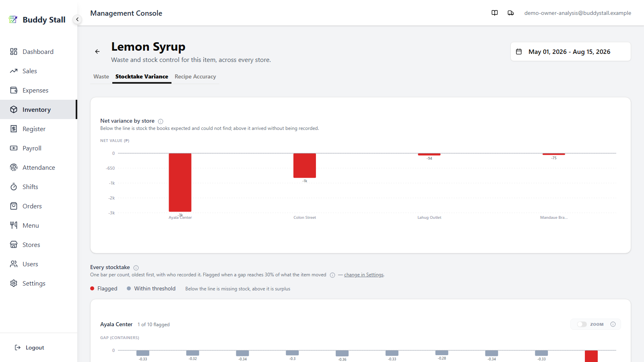Go back with the left arrow

97,51
